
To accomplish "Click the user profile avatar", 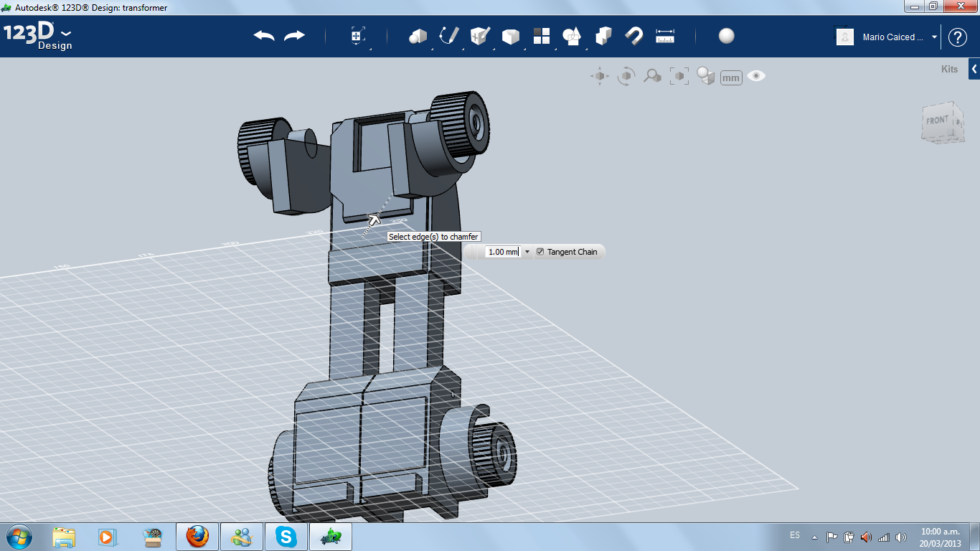I will [x=845, y=37].
